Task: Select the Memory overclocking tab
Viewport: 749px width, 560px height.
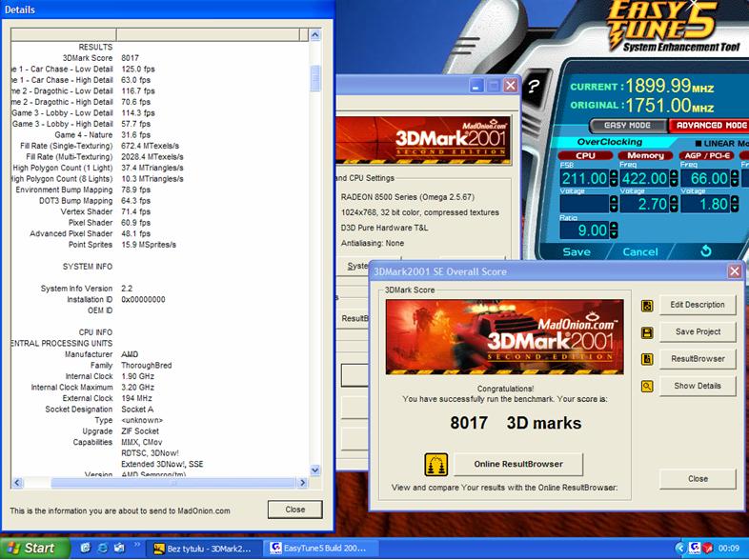Action: click(x=645, y=155)
